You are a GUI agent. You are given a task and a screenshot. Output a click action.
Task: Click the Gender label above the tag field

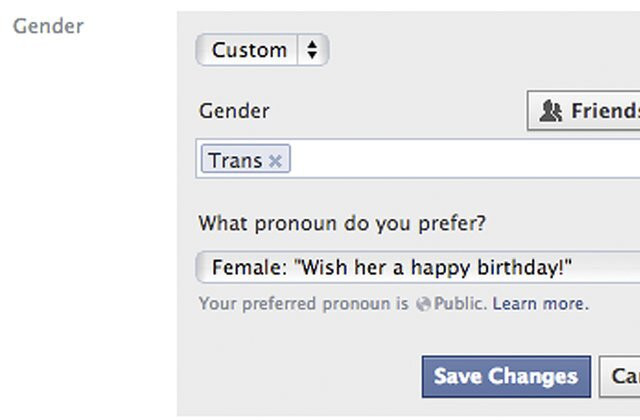234,111
